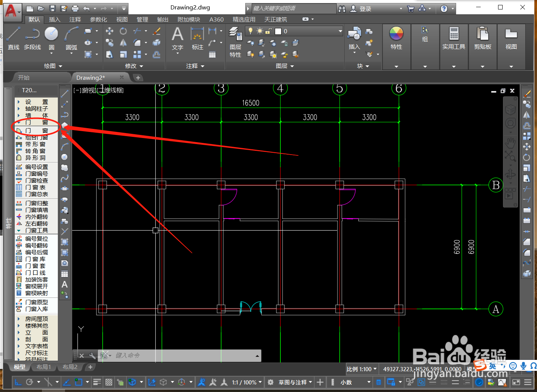
Task: Switch to the 开始 document tab
Action: (x=24, y=77)
